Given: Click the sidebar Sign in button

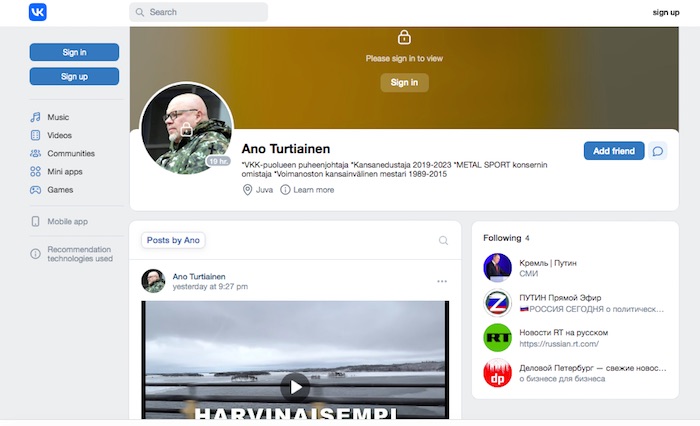Looking at the screenshot, I should click(x=74, y=52).
